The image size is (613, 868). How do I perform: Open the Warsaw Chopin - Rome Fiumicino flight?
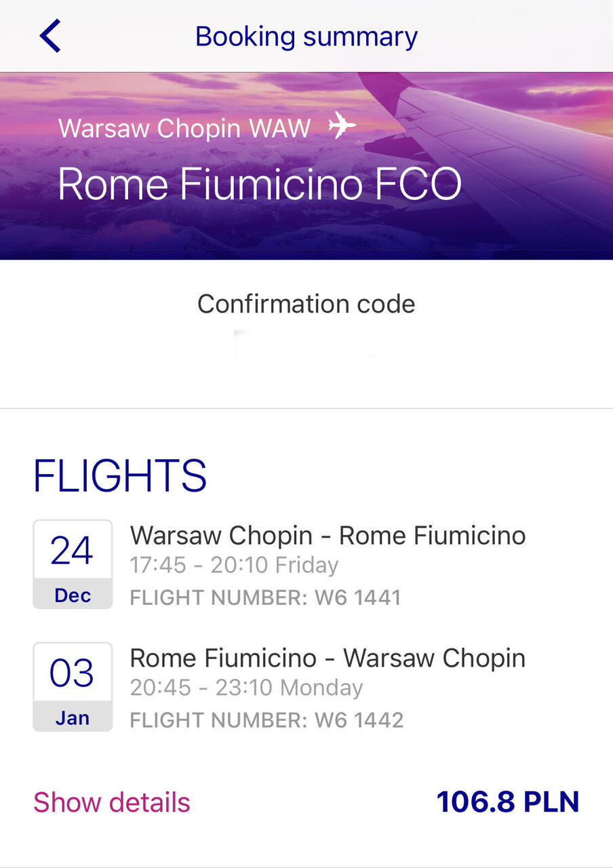(328, 536)
